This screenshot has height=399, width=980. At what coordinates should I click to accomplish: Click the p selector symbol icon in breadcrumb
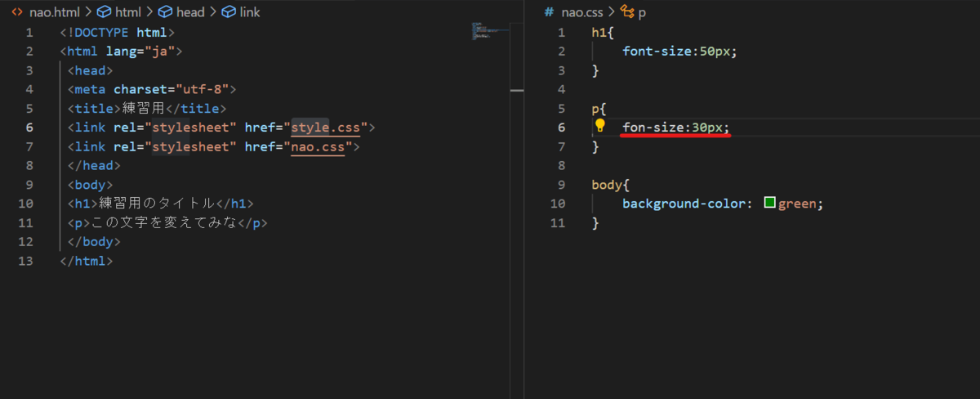pyautogui.click(x=627, y=12)
